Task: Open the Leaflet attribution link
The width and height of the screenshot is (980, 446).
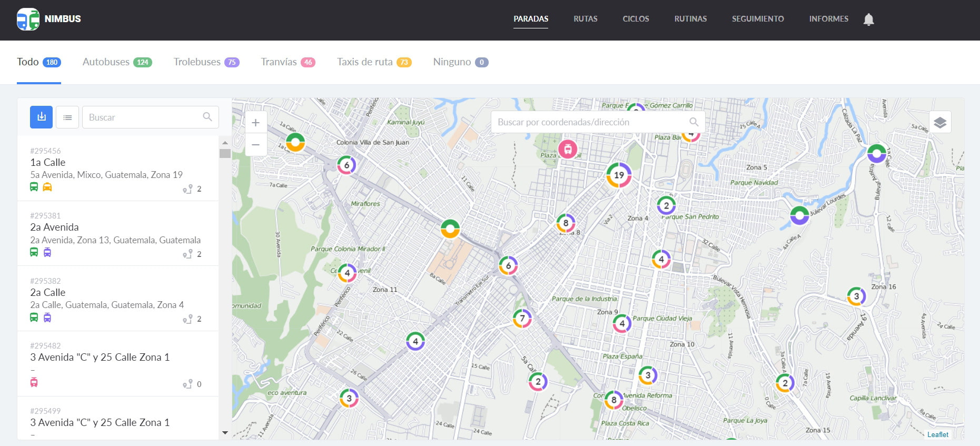Action: point(937,434)
